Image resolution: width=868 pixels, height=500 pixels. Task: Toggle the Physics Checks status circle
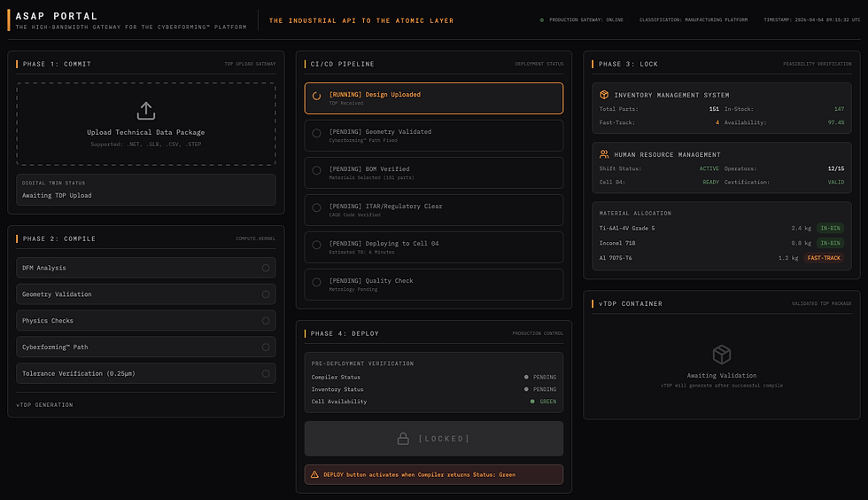pos(266,320)
